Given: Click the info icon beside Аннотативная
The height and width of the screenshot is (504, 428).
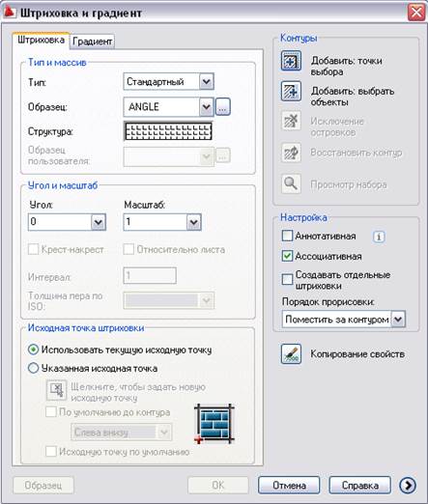Looking at the screenshot, I should point(379,237).
